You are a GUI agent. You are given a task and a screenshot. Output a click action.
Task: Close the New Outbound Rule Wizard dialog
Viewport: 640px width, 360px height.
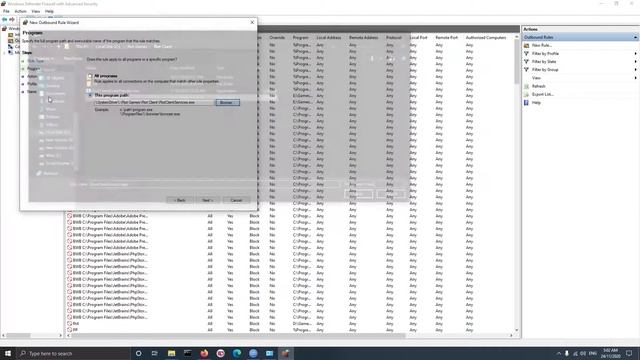[252, 22]
